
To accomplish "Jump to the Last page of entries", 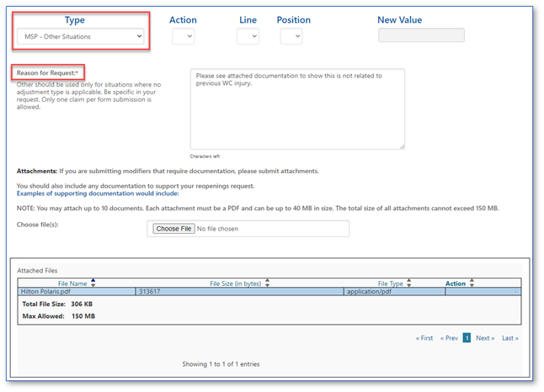I will click(x=509, y=338).
